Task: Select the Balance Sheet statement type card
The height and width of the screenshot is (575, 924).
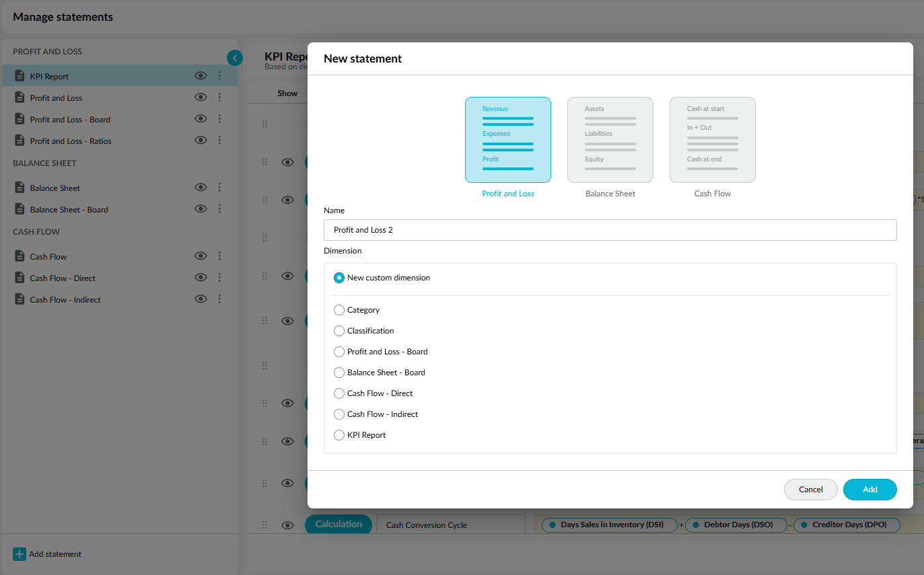Action: coord(610,140)
